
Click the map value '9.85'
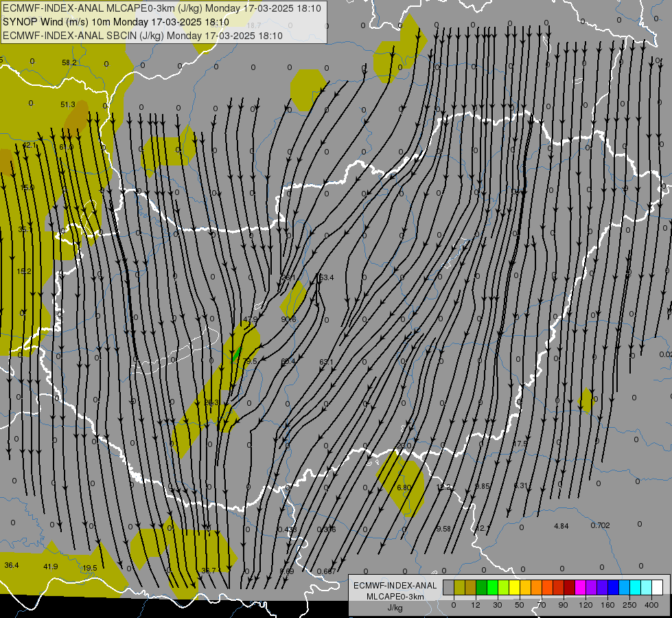pyautogui.click(x=482, y=486)
